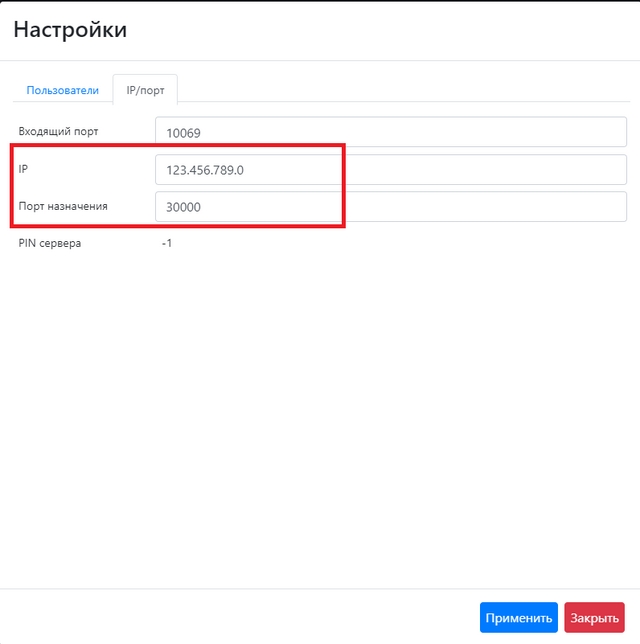Focus the IP address input field
Viewport: 640px width, 644px height.
[390, 169]
